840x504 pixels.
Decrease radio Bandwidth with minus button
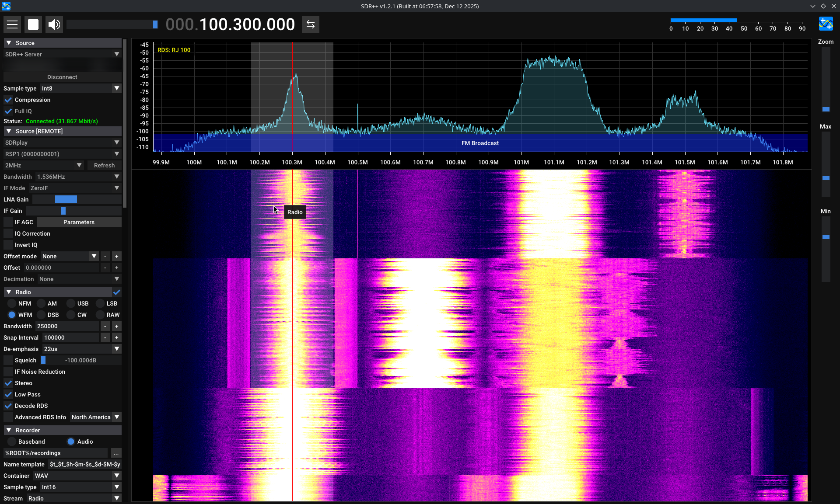(x=105, y=326)
